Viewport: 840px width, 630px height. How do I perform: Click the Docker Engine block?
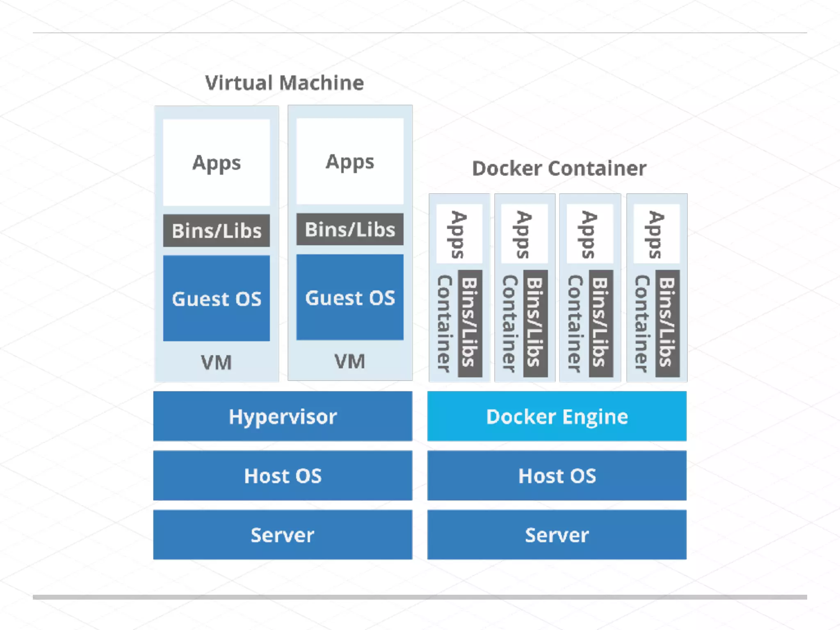pos(557,416)
